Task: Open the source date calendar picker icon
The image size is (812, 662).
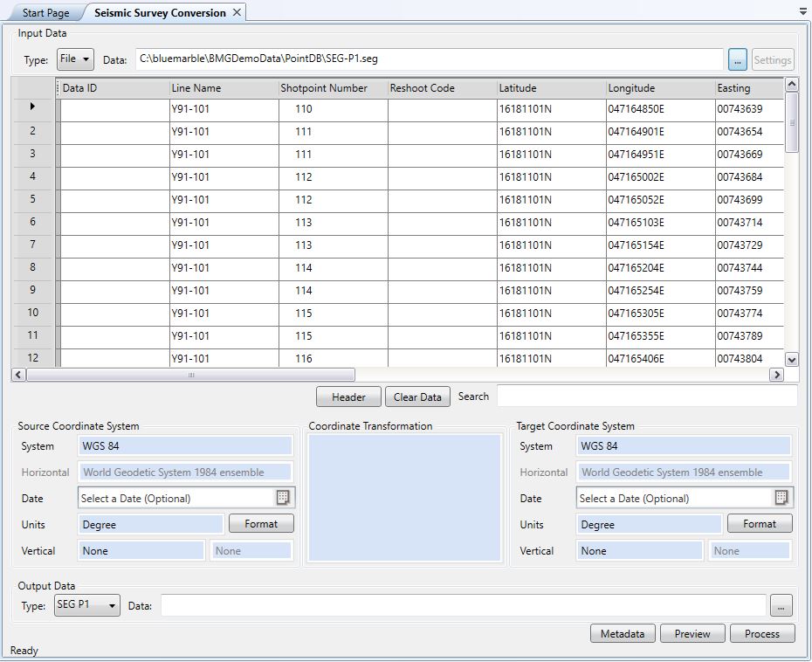Action: (283, 498)
